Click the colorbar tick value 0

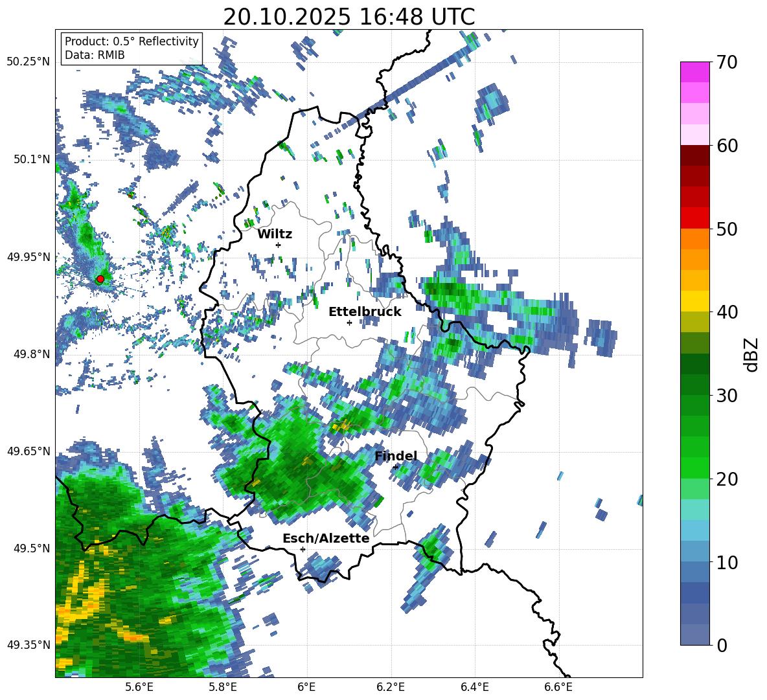[722, 645]
